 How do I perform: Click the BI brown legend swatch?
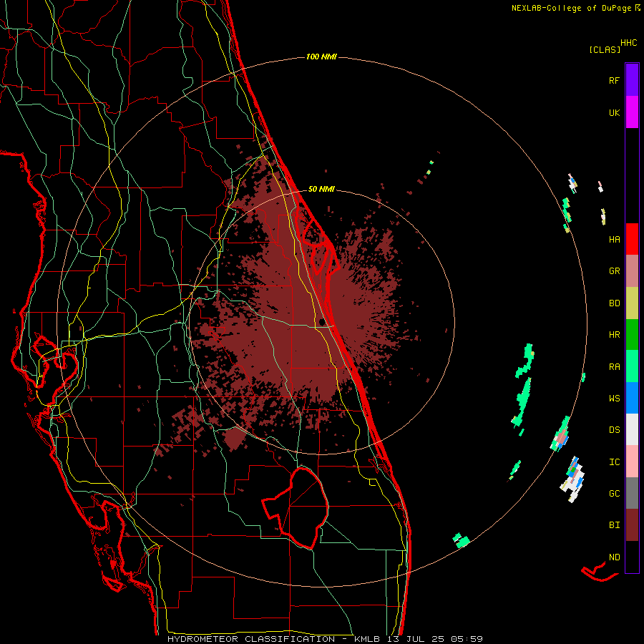point(632,525)
